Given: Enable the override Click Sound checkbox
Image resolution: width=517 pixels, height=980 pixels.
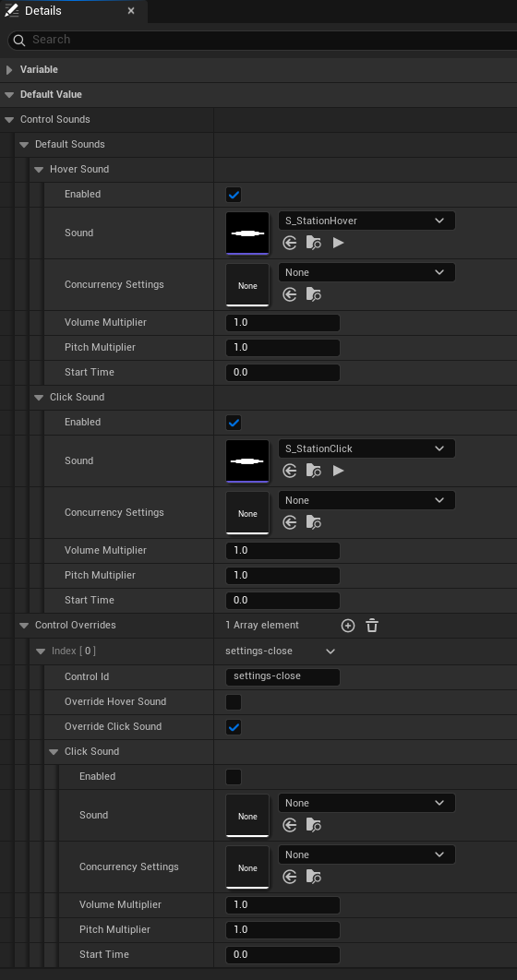Looking at the screenshot, I should pos(234,777).
